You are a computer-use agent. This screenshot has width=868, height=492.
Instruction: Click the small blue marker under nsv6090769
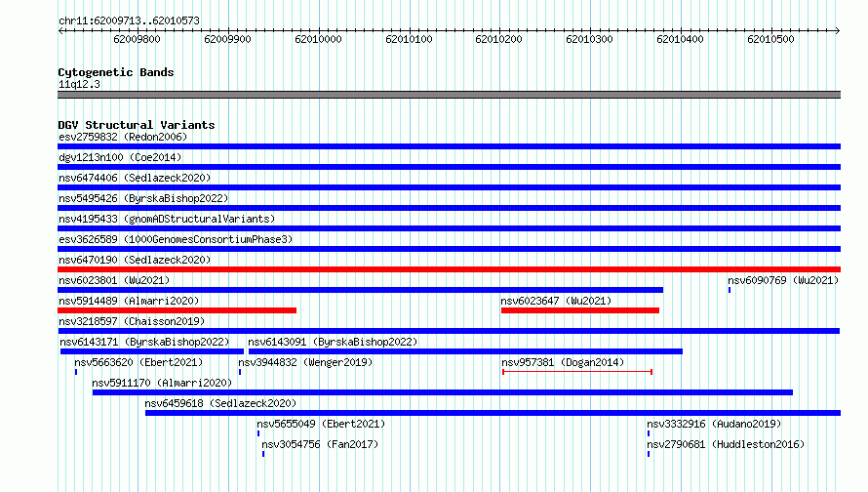730,290
